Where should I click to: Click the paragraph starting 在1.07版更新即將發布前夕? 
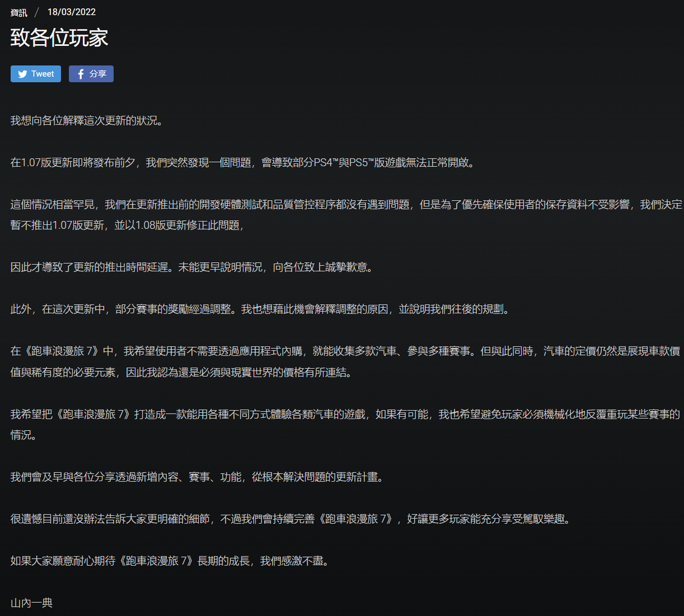[x=243, y=163]
